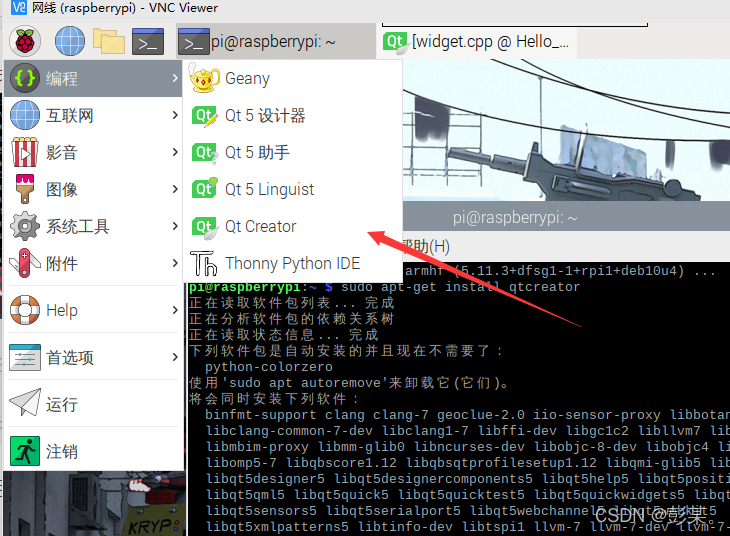This screenshot has width=730, height=536.
Task: Click the 系统工具 gear icon
Action: [24, 226]
